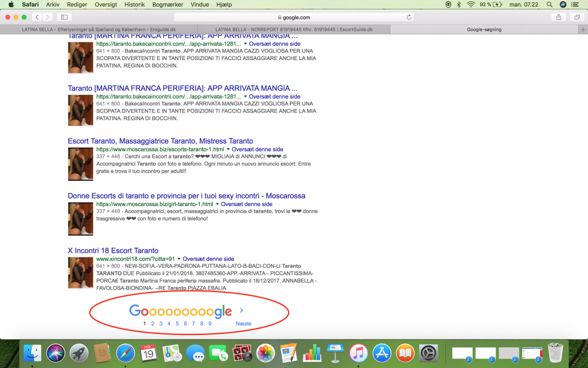Open the Share button in the toolbar
The image size is (588, 368).
(x=559, y=17)
